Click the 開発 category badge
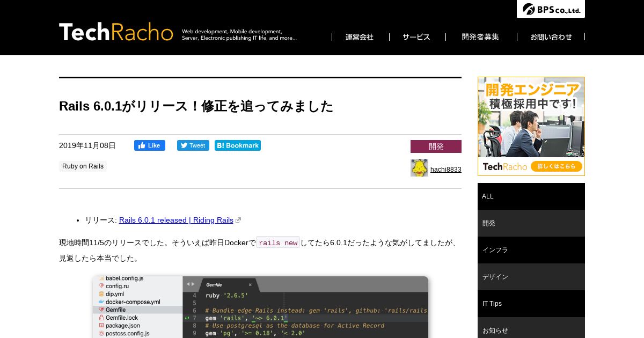This screenshot has height=338, width=644. [x=436, y=146]
